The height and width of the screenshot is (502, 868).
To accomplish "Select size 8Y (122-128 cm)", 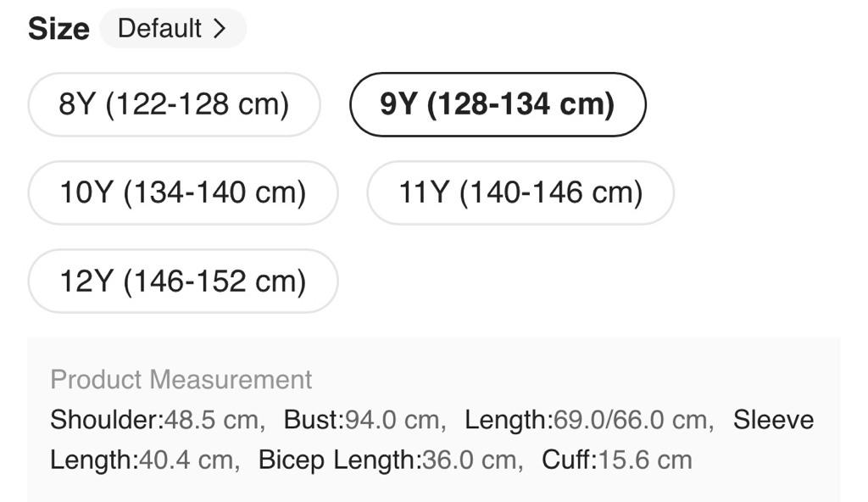I will [x=174, y=104].
